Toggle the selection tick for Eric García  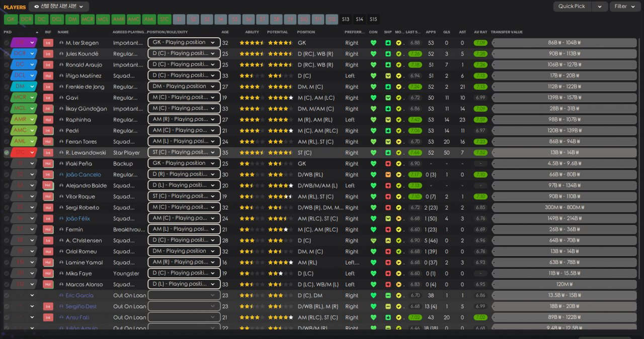(x=6, y=295)
